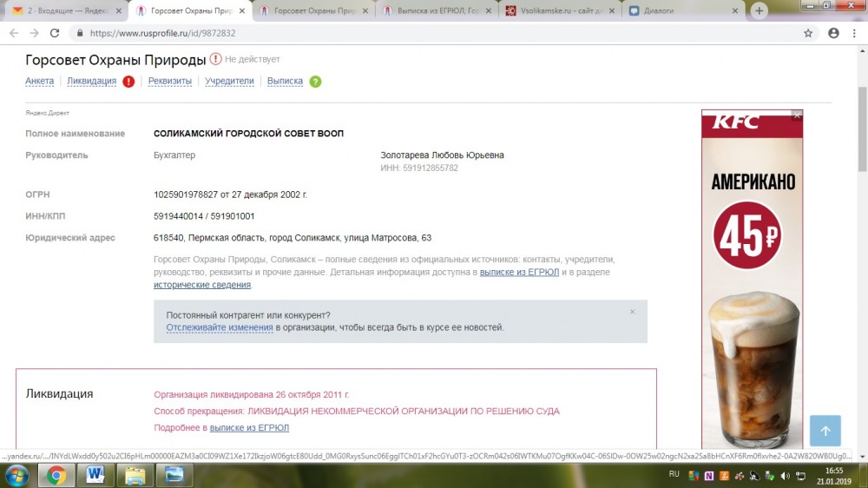Open the Chrome profile account icon
The width and height of the screenshot is (868, 488).
833,33
